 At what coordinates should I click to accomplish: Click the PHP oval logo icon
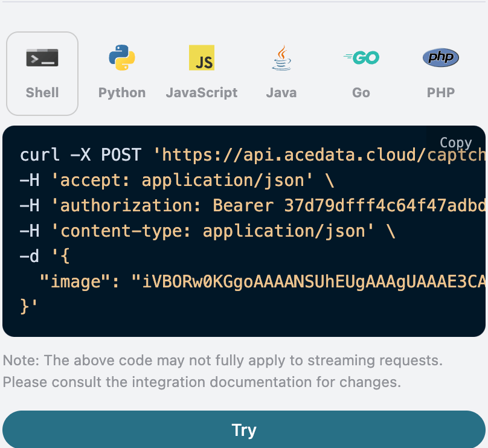click(441, 58)
